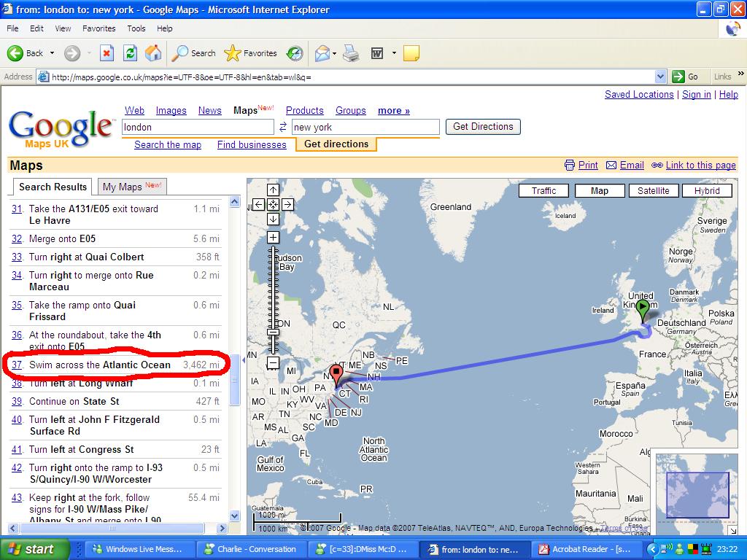747x560 pixels.
Task: Switch to the My Maps tab
Action: [x=132, y=187]
